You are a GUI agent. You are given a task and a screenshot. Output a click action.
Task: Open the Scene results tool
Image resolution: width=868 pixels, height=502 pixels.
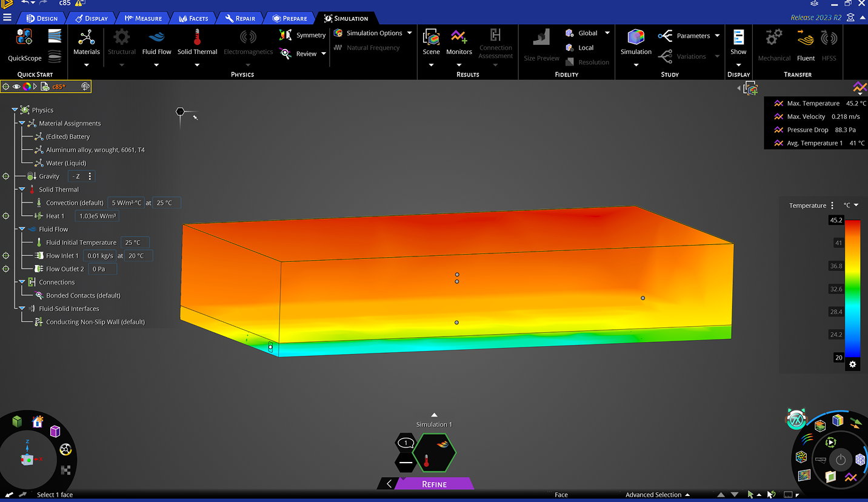coord(431,42)
